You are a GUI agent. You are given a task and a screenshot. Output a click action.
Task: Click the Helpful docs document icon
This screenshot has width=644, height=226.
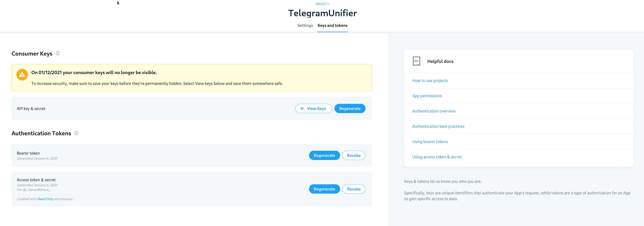(416, 61)
